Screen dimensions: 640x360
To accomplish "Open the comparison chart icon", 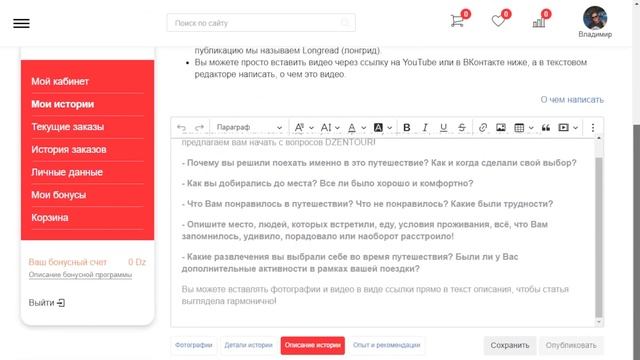I will (539, 22).
